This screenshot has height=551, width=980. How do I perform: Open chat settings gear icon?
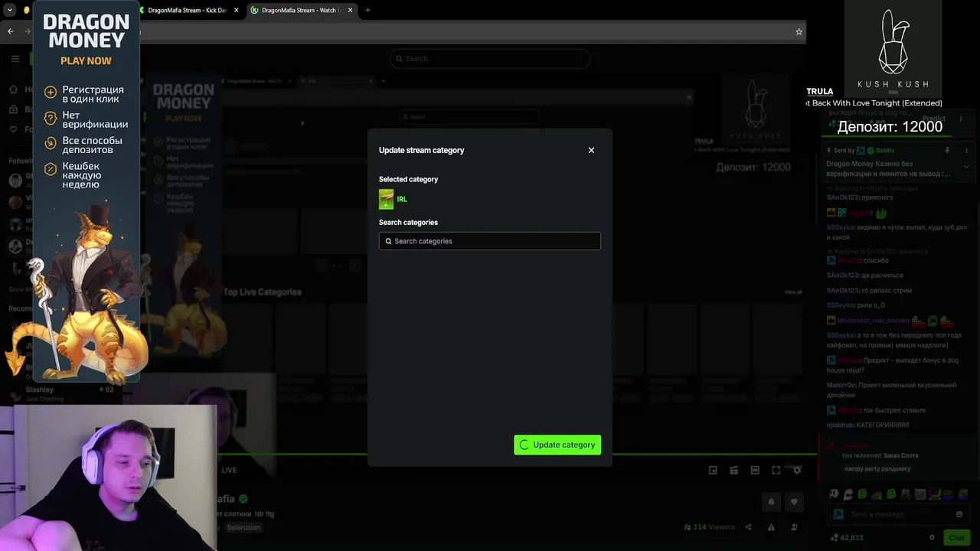coord(932,538)
